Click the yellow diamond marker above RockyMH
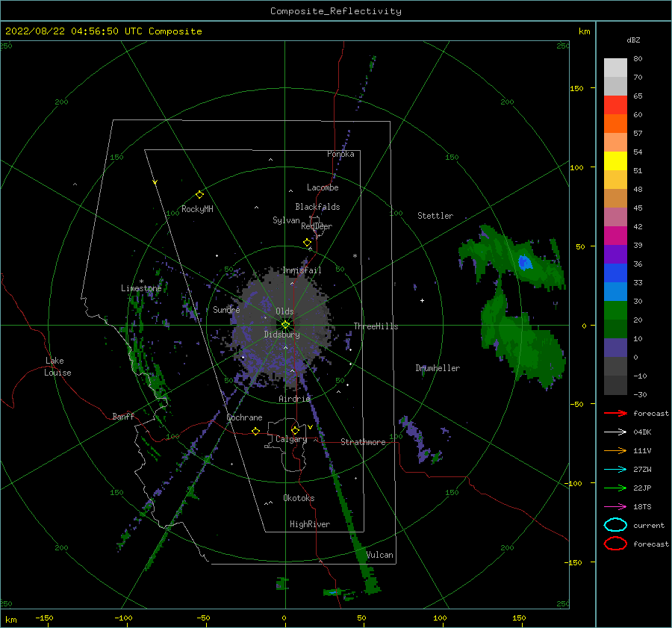672x628 pixels. pos(199,195)
